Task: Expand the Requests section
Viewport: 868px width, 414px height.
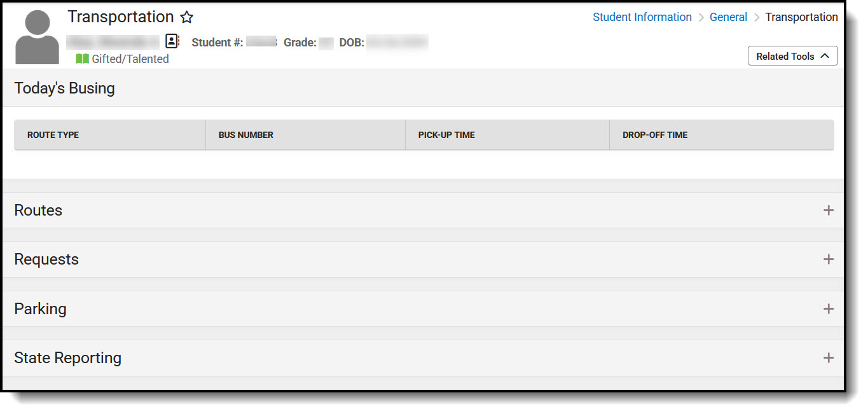Action: 829,259
